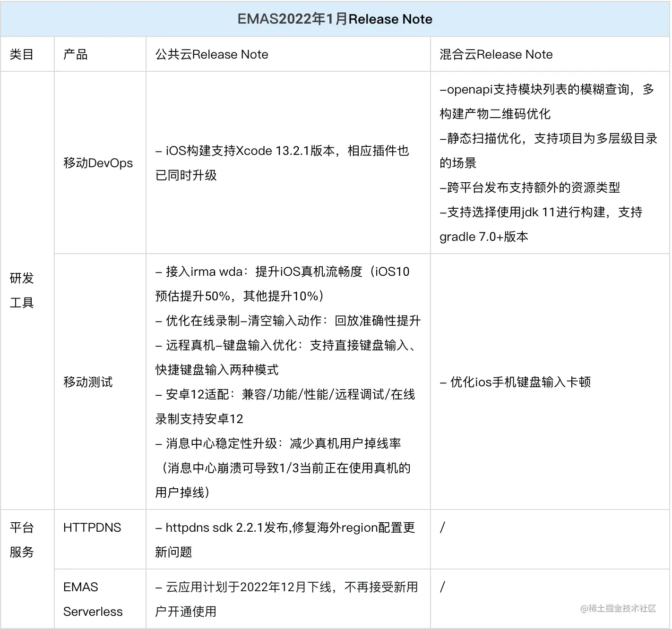672x629 pixels.
Task: Click the '消息中心稳定性升级' line
Action: tap(283, 468)
